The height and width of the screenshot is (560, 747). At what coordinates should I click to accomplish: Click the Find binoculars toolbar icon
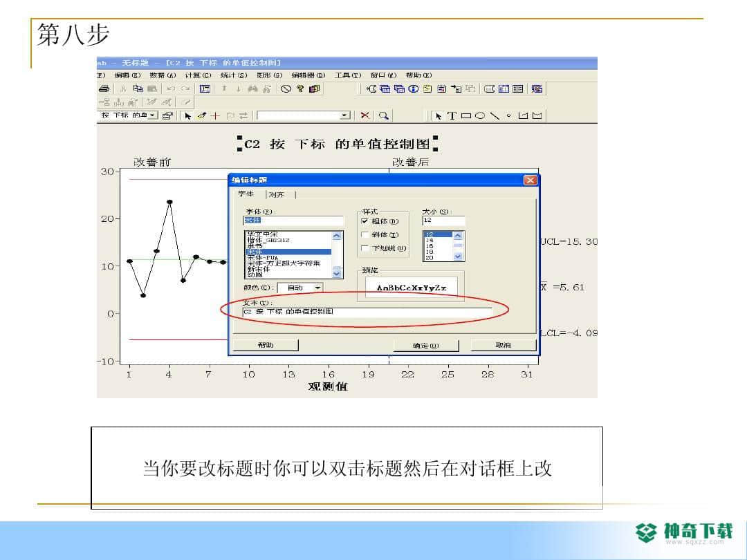[252, 88]
